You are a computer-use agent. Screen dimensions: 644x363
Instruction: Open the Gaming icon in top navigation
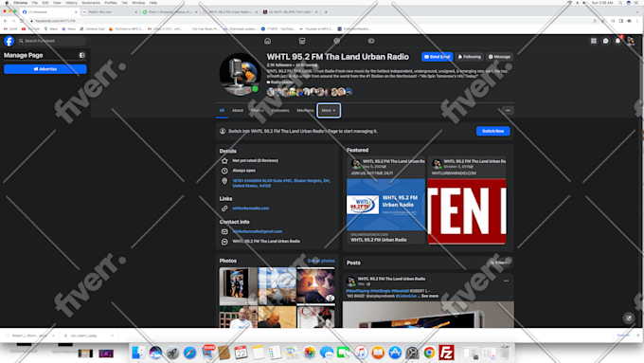click(371, 41)
